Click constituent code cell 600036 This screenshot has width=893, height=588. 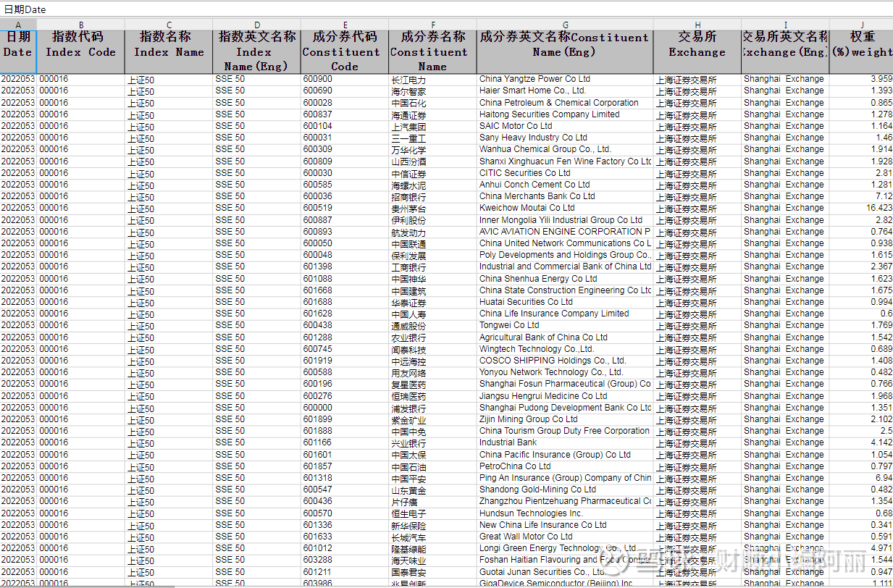(344, 196)
